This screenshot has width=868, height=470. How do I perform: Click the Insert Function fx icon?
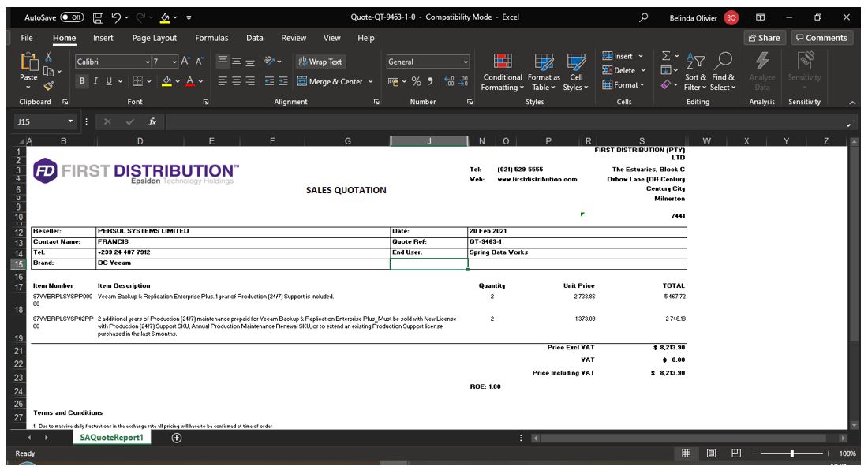[x=152, y=122]
